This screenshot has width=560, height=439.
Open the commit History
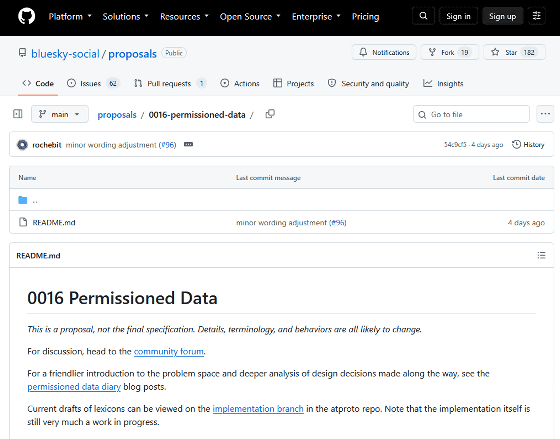tap(528, 144)
